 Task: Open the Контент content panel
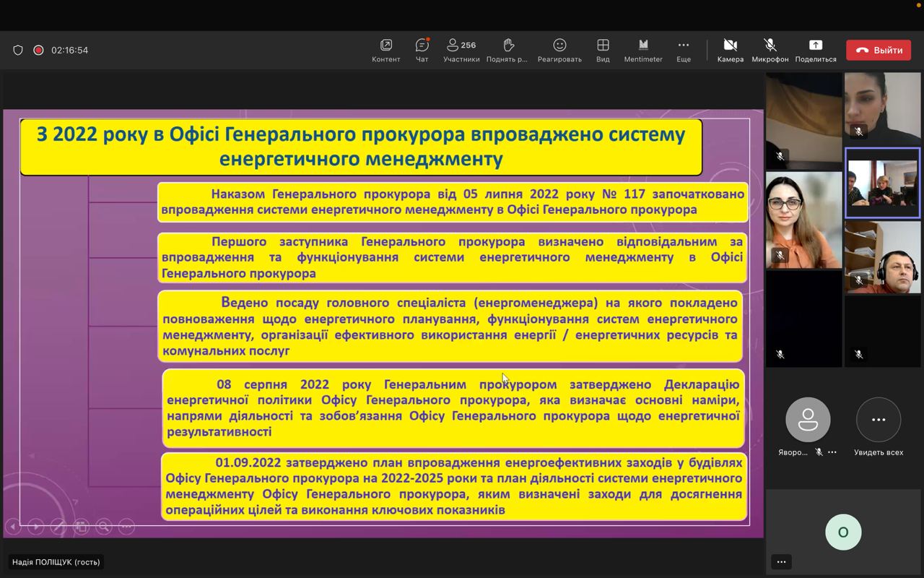pyautogui.click(x=386, y=51)
